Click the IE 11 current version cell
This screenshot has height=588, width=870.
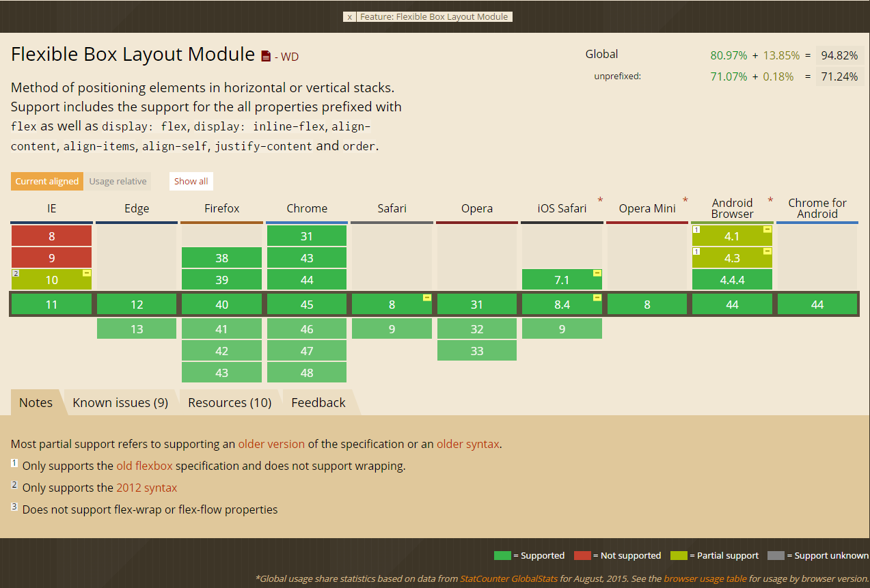pos(51,305)
